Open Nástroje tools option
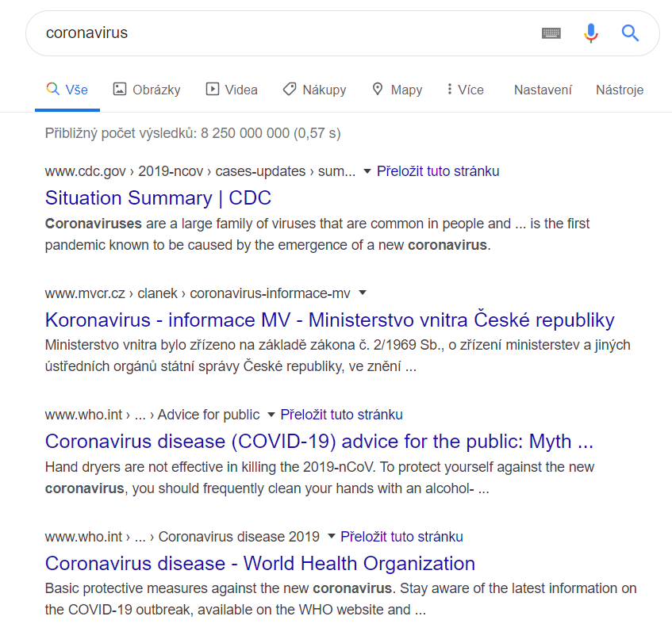Screen dimensions: 672x624 pos(620,90)
